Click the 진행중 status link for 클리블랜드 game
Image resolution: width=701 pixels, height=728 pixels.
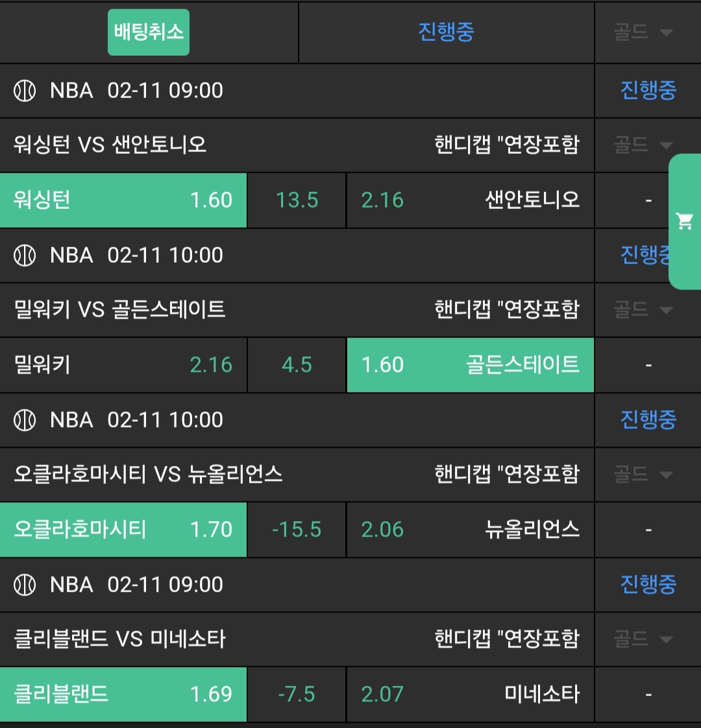pyautogui.click(x=648, y=585)
